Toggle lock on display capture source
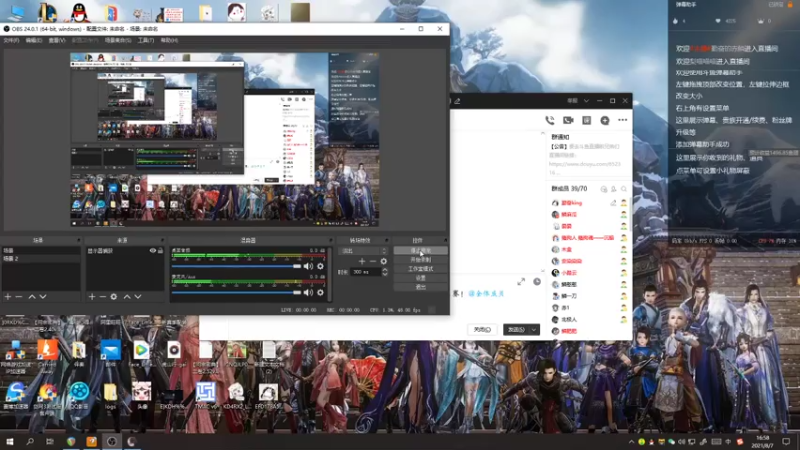This screenshot has width=800, height=450. pos(160,251)
